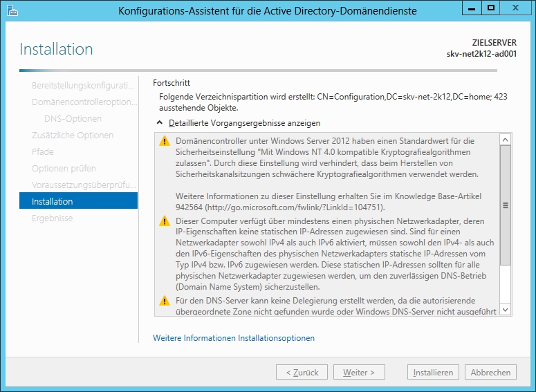Click the results list scrollbar thumb
The height and width of the screenshot is (392, 536).
(x=505, y=205)
